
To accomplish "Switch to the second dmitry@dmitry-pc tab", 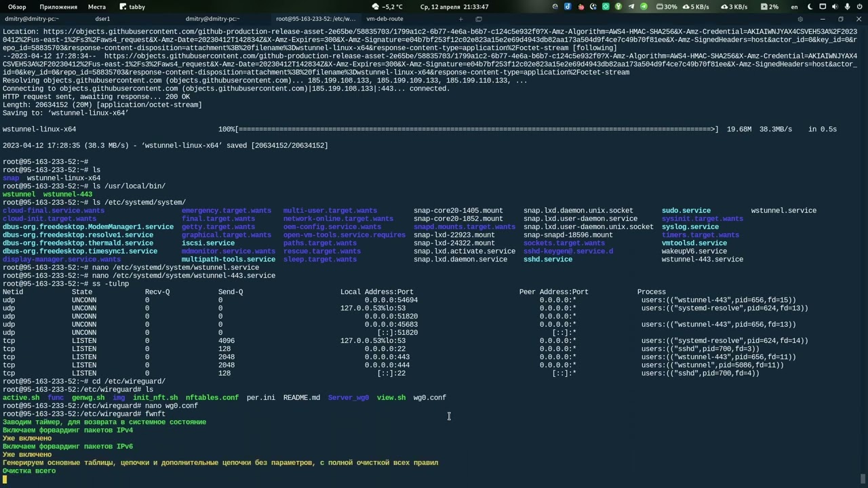I will tap(213, 19).
